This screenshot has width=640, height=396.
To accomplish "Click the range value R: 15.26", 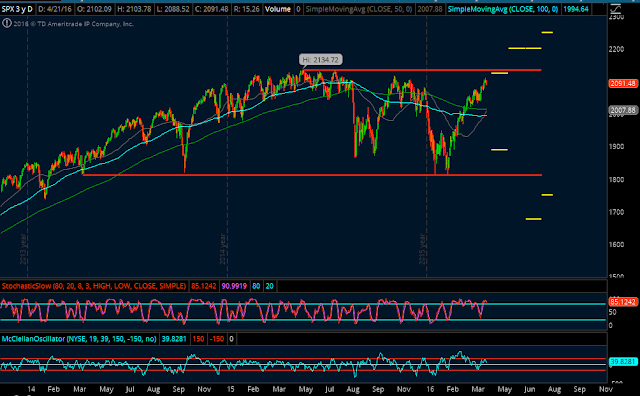I will click(x=247, y=9).
